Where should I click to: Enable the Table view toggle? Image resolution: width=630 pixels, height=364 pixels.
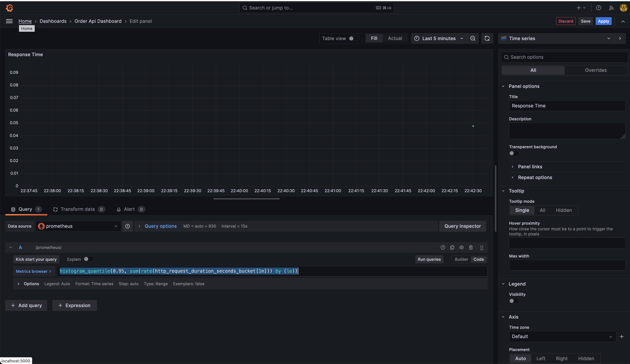pyautogui.click(x=353, y=39)
